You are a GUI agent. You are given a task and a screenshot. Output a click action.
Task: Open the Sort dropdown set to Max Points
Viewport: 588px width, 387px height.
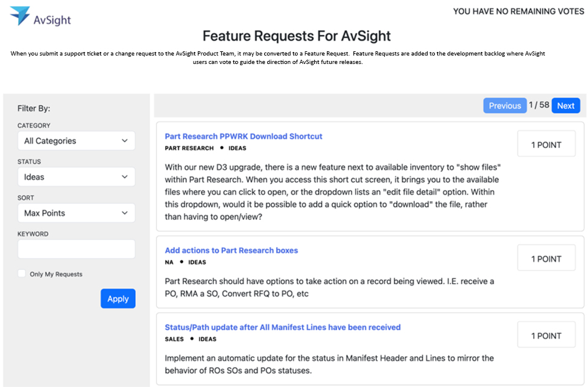[x=76, y=213]
